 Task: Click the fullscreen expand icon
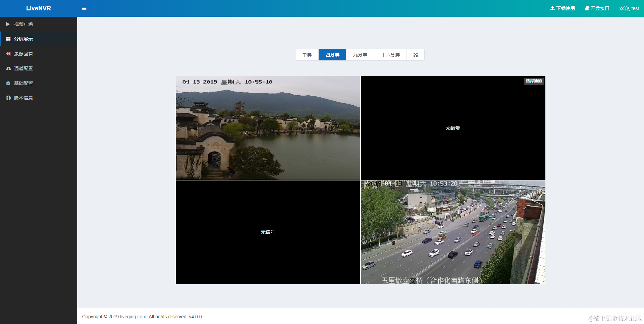[x=416, y=55]
